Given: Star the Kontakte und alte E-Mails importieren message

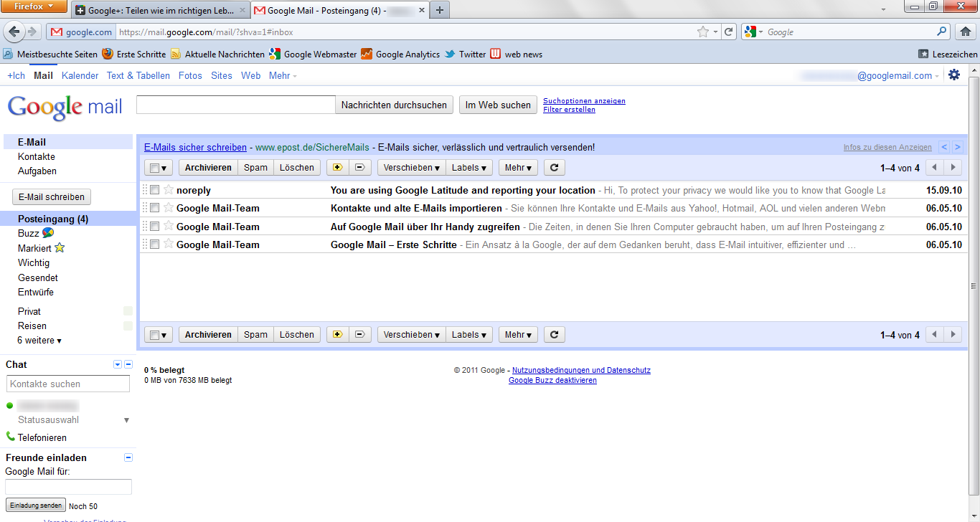Looking at the screenshot, I should pyautogui.click(x=168, y=208).
